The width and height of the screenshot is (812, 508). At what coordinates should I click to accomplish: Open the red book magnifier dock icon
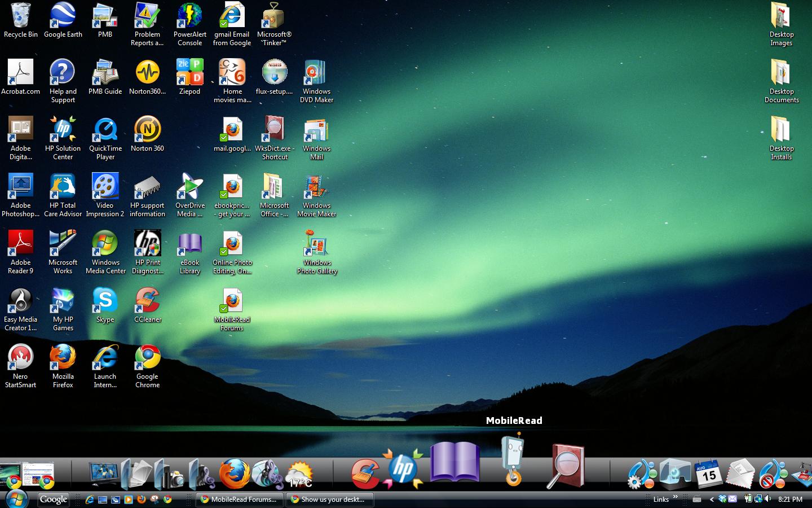tap(566, 466)
